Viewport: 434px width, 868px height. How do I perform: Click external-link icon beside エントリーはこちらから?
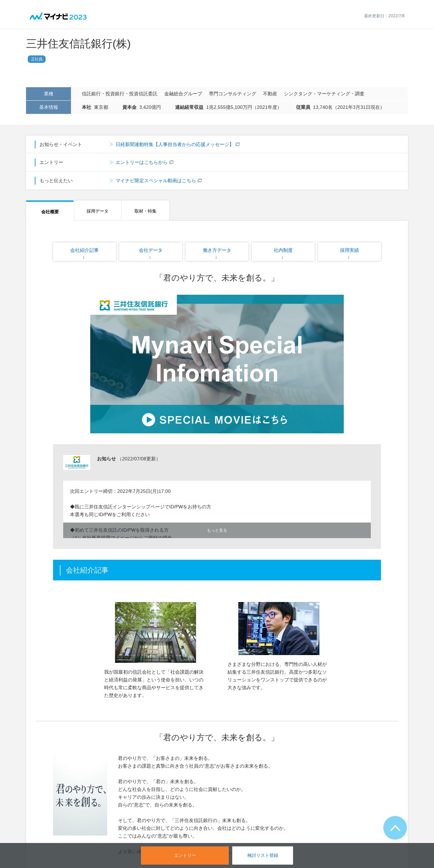(171, 162)
